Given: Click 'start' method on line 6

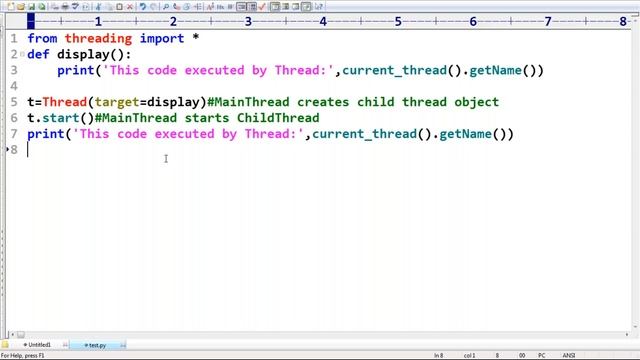Looking at the screenshot, I should click(61, 118).
